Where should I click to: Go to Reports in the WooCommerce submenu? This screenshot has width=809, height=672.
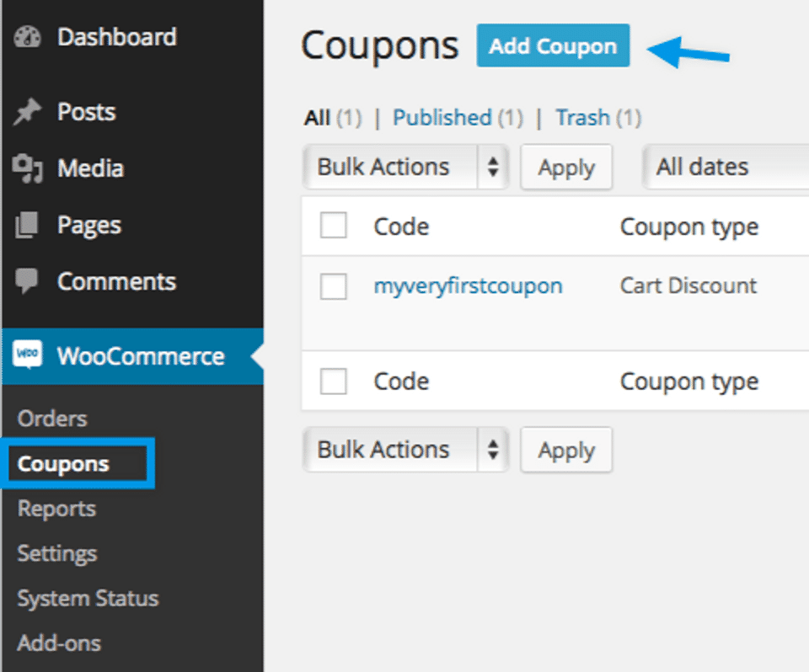[x=56, y=509]
